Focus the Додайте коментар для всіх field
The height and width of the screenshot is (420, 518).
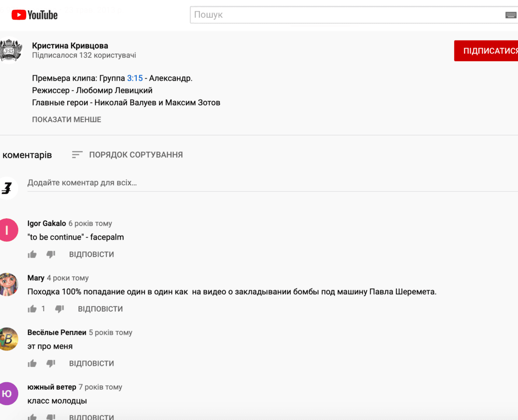tap(273, 183)
